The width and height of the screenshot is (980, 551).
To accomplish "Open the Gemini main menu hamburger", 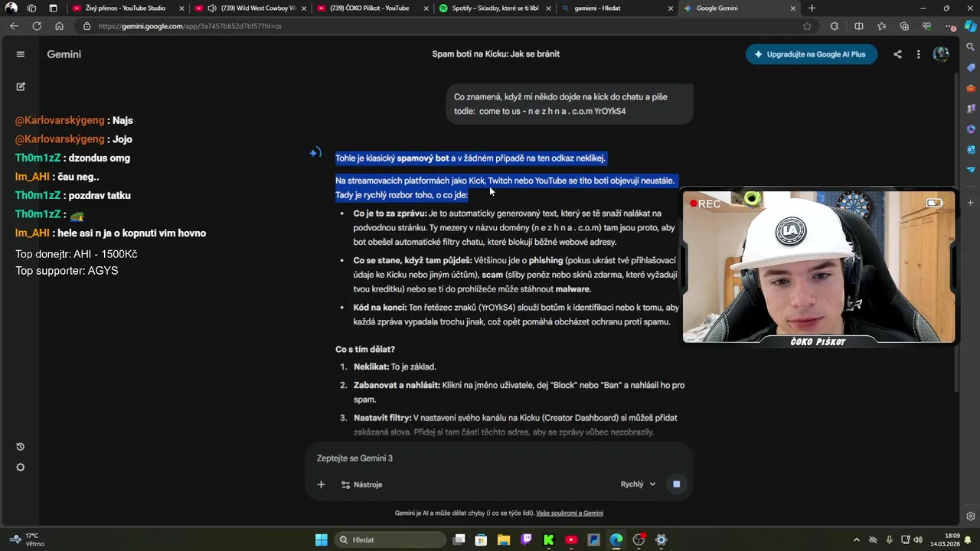I will tap(21, 54).
